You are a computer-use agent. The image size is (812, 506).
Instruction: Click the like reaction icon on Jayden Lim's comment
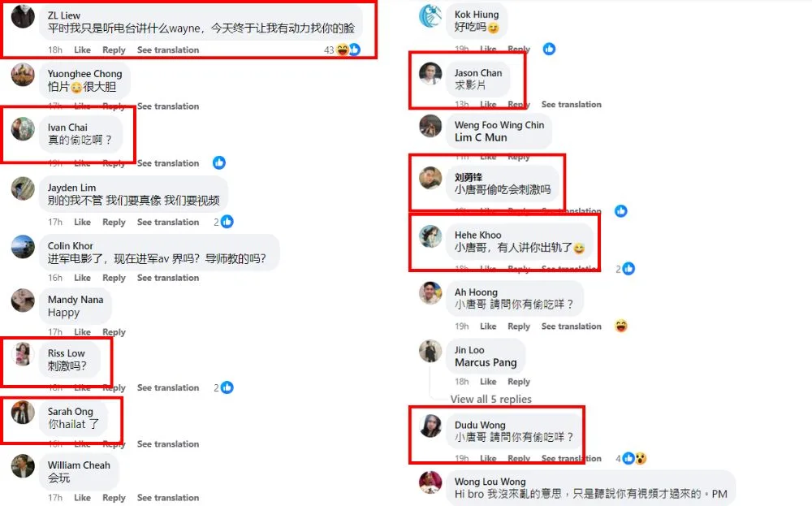coord(227,222)
